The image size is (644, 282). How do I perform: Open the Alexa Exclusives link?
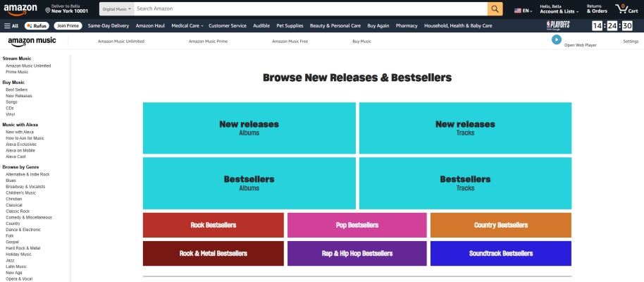click(21, 145)
